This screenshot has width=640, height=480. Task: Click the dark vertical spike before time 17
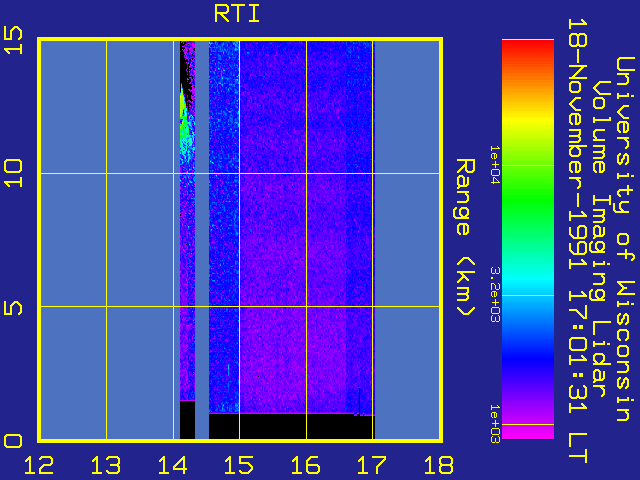[359, 402]
